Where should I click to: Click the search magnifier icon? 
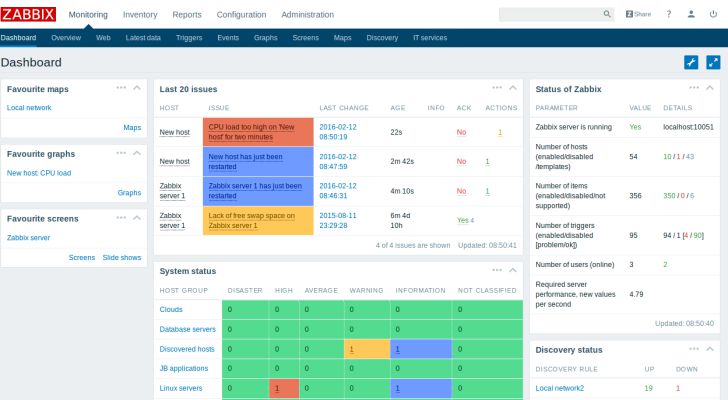pyautogui.click(x=607, y=14)
